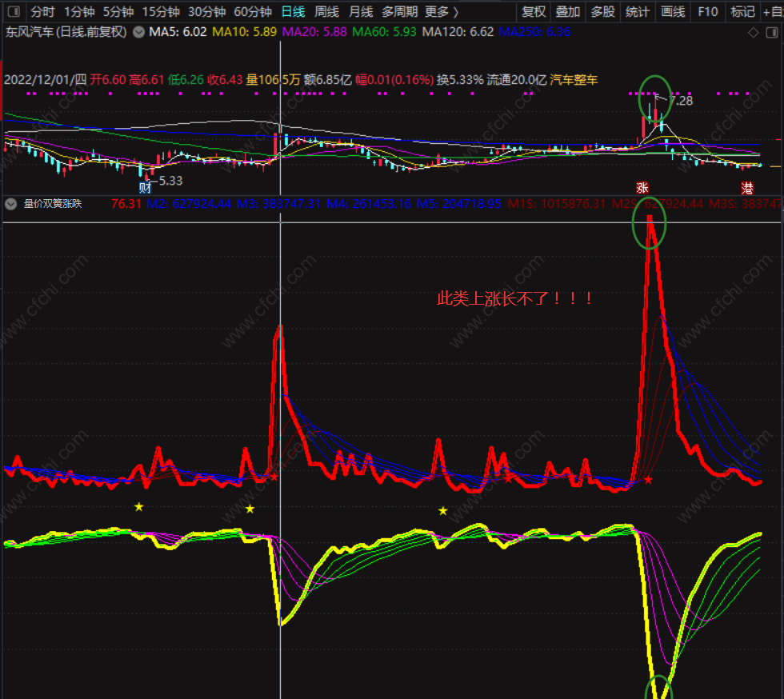Select the 5分钟 period tab
This screenshot has height=699, width=784.
click(118, 11)
